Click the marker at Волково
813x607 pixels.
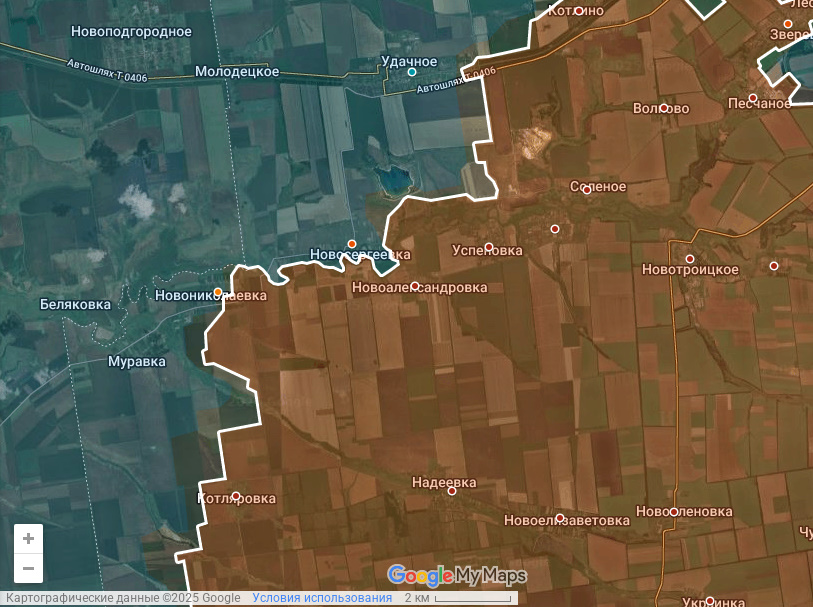tap(664, 108)
